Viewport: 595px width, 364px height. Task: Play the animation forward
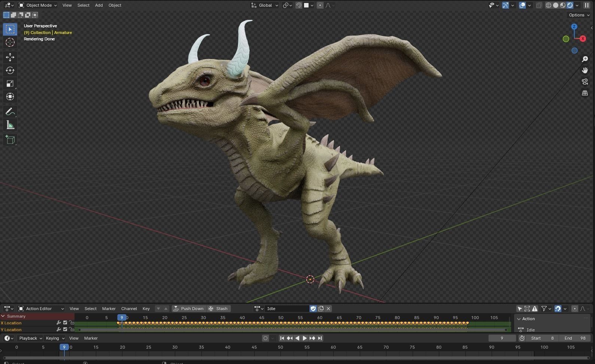(304, 338)
